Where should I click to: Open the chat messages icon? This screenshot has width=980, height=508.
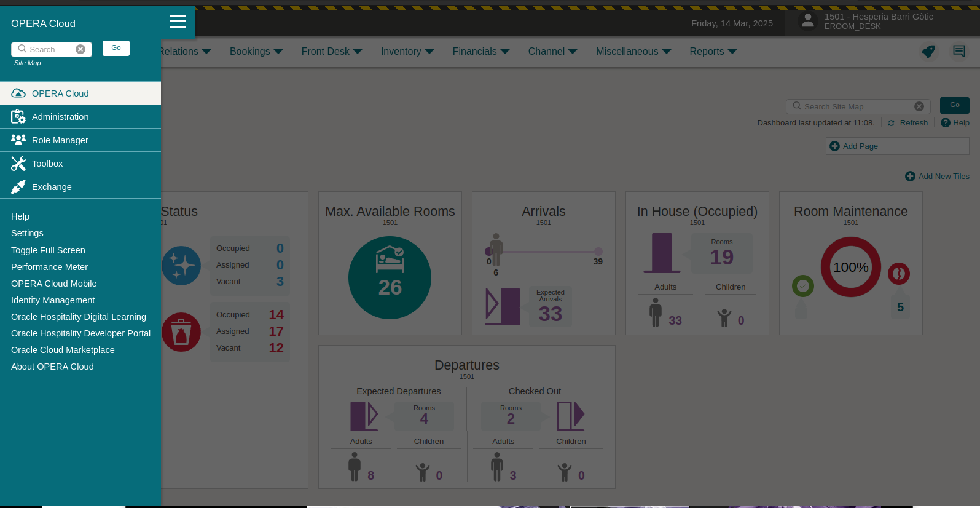click(x=958, y=51)
